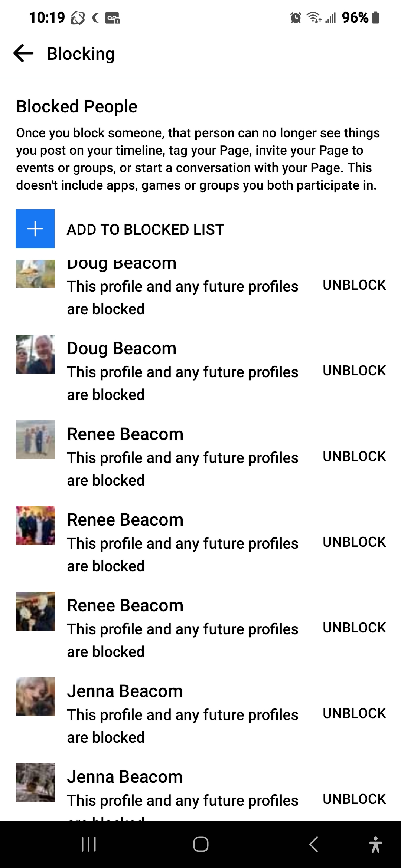The width and height of the screenshot is (401, 868).
Task: Unblock the last Jenna Beacom profile
Action: (x=354, y=799)
